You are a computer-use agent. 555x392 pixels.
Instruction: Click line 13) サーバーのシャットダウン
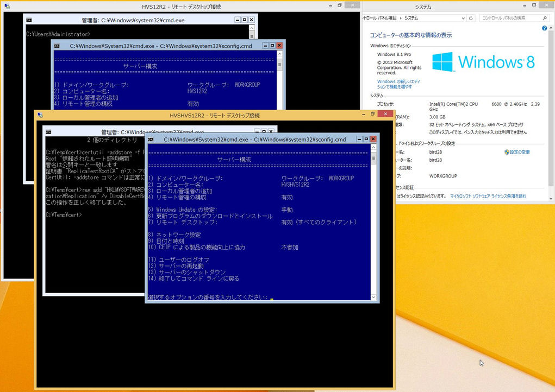point(187,272)
